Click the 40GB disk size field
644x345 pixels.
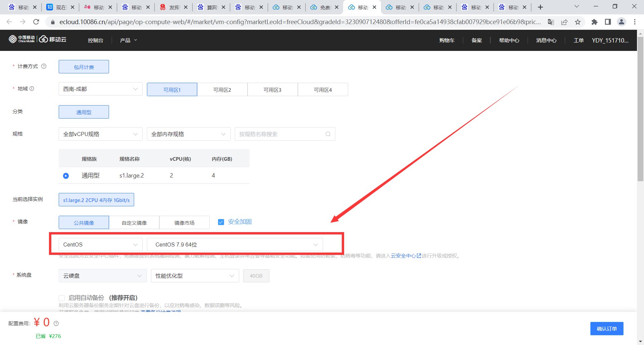tap(256, 276)
